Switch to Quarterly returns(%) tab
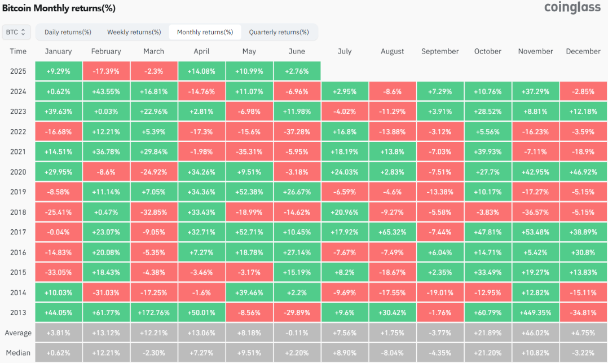The width and height of the screenshot is (608, 364). pyautogui.click(x=279, y=32)
